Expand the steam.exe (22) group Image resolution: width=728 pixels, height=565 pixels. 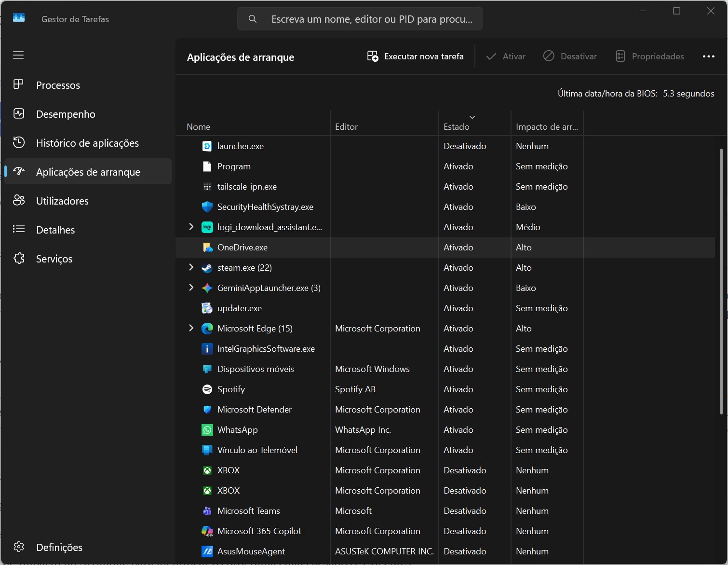coord(191,267)
